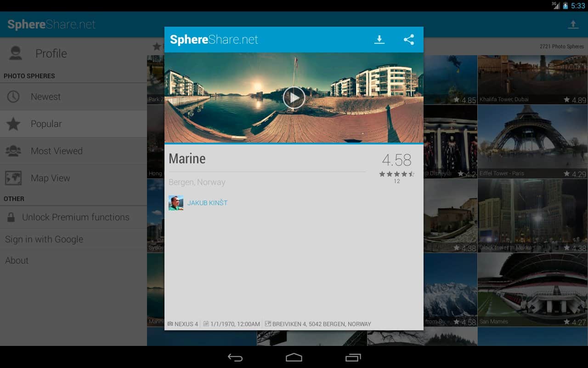The width and height of the screenshot is (588, 368).
Task: Rate using the star rating bar
Action: click(396, 174)
